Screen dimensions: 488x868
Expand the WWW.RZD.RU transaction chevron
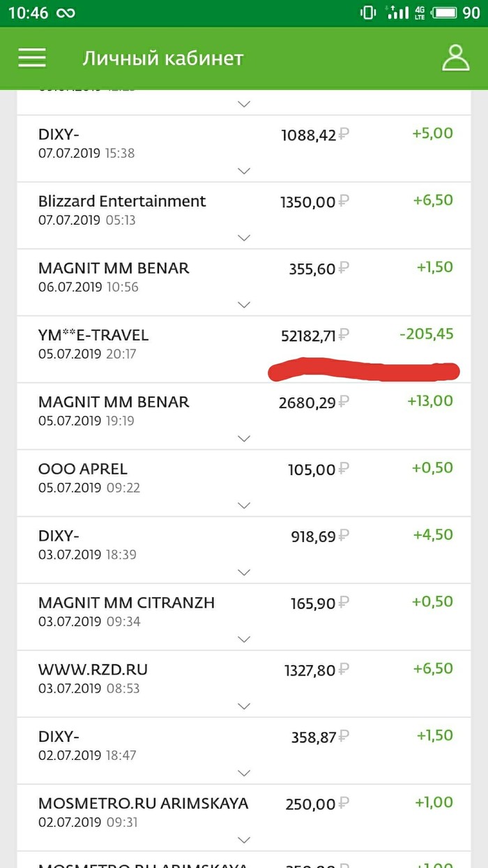tap(244, 706)
